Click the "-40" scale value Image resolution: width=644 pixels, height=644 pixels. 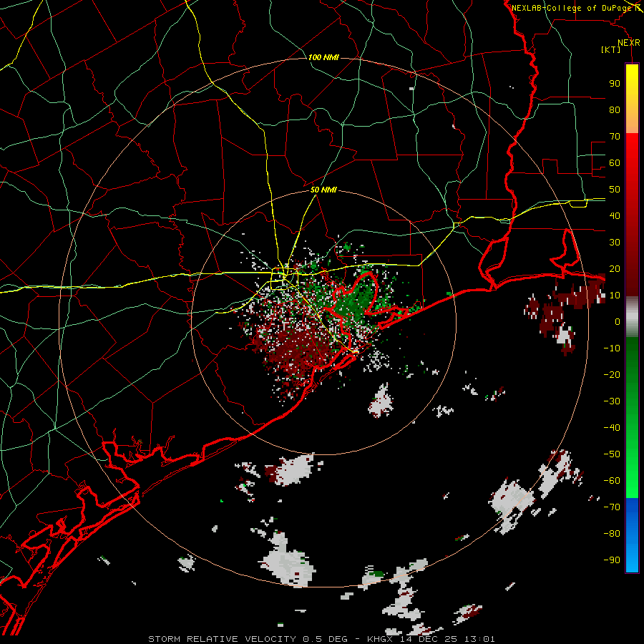(612, 428)
